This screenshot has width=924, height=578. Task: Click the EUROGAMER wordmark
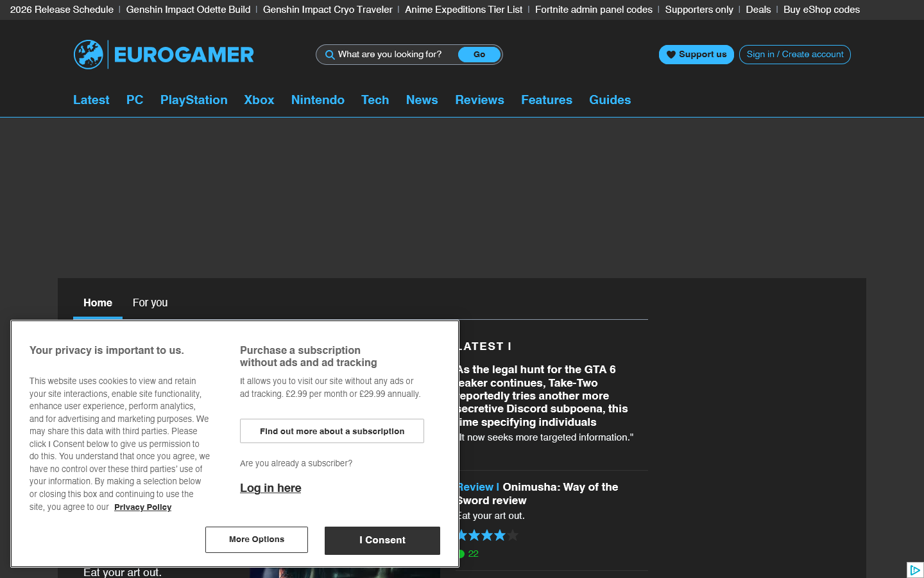pos(184,55)
